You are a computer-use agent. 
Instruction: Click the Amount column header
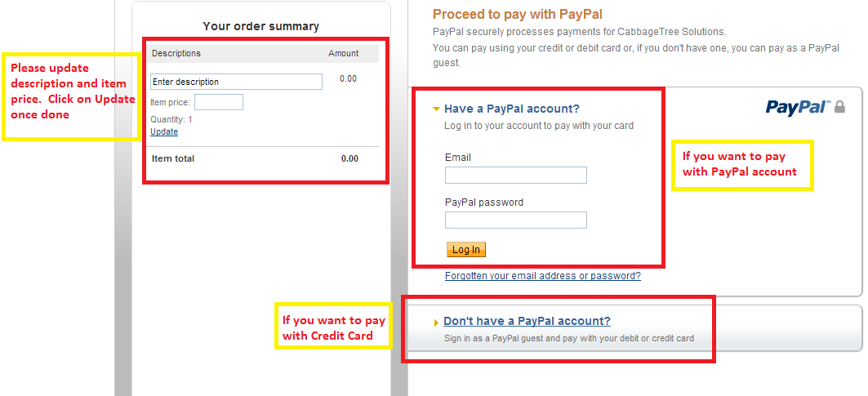click(343, 53)
